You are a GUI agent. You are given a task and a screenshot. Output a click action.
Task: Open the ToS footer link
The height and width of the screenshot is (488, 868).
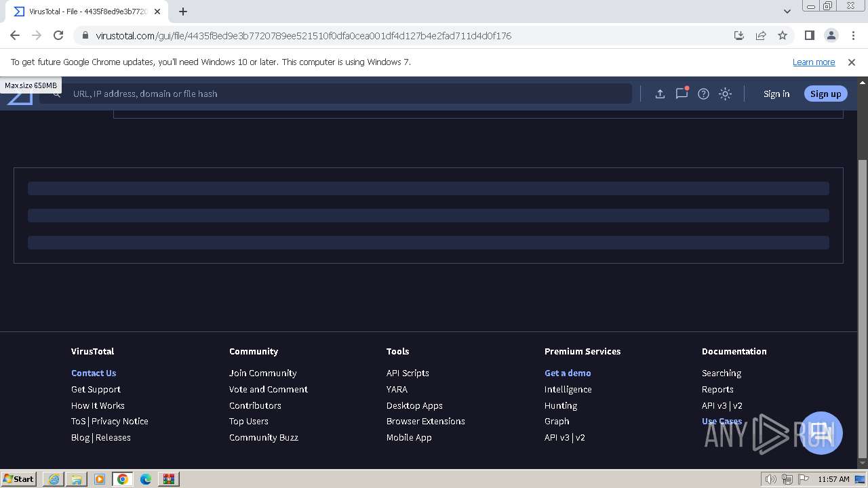pos(79,421)
